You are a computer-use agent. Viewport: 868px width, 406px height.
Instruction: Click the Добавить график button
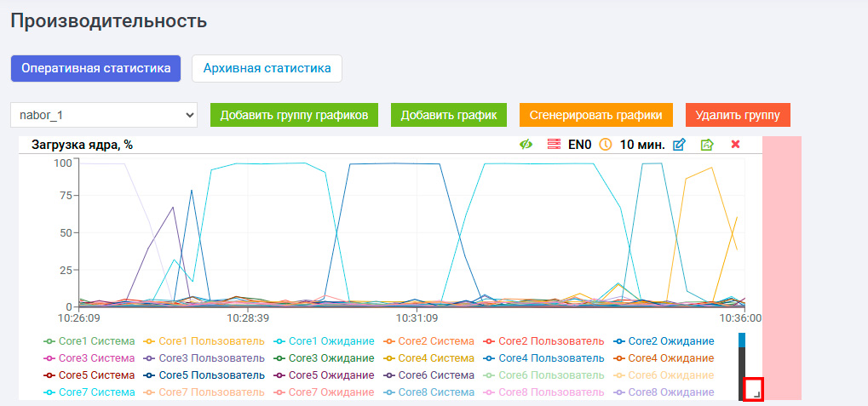(449, 115)
